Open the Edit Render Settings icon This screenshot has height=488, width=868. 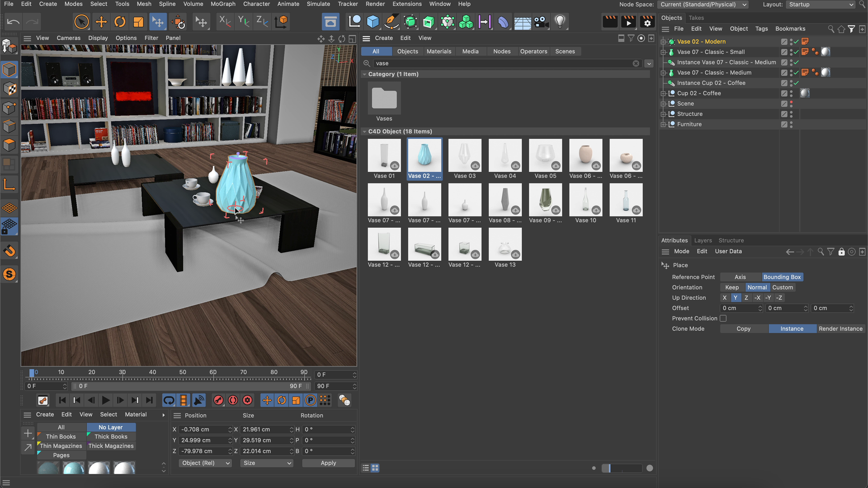click(647, 22)
